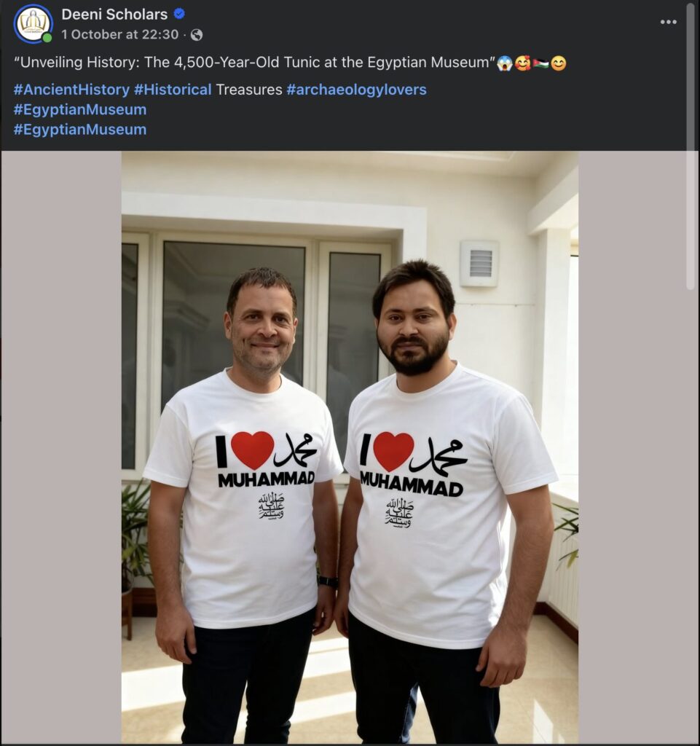Viewport: 700px width, 746px height.
Task: Open the Deeni Scholars profile picture
Action: click(33, 23)
